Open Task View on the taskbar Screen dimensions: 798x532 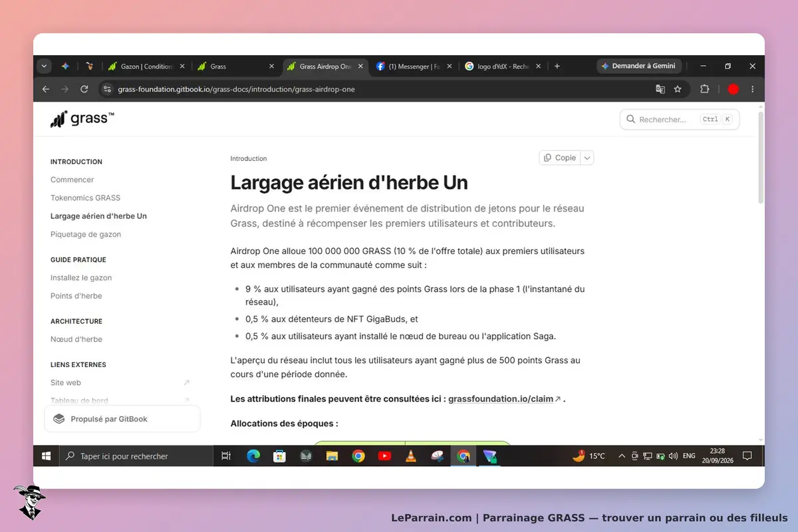[226, 456]
